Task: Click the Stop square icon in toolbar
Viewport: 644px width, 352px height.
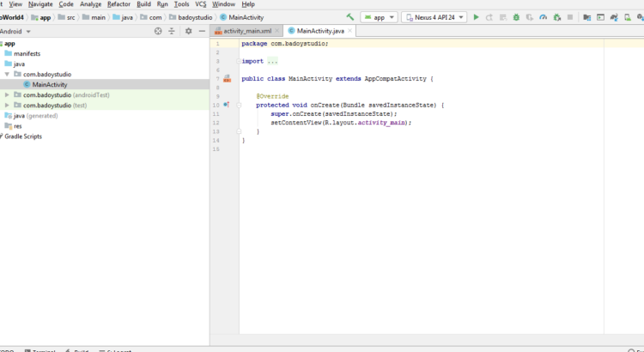Action: (570, 17)
